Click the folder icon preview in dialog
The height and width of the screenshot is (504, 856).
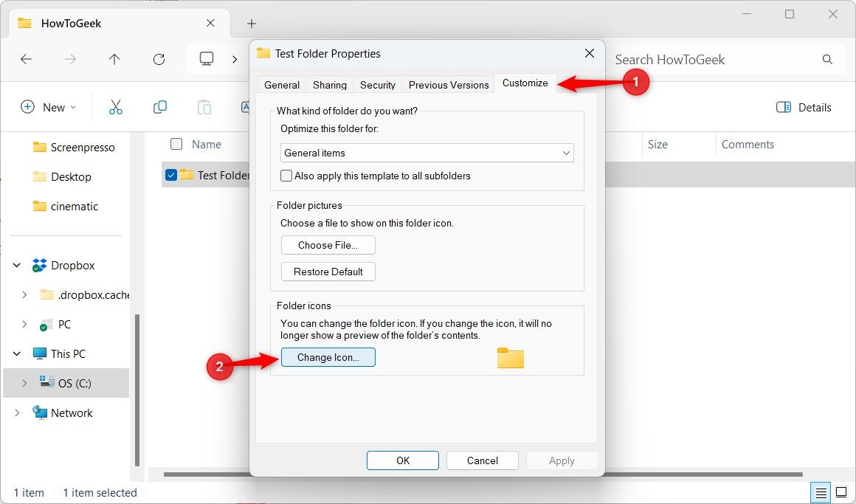click(511, 358)
